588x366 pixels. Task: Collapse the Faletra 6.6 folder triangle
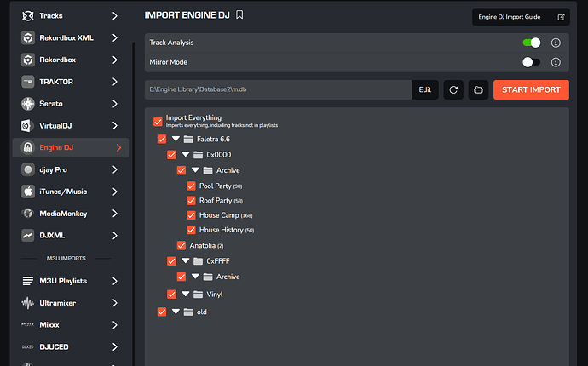176,139
